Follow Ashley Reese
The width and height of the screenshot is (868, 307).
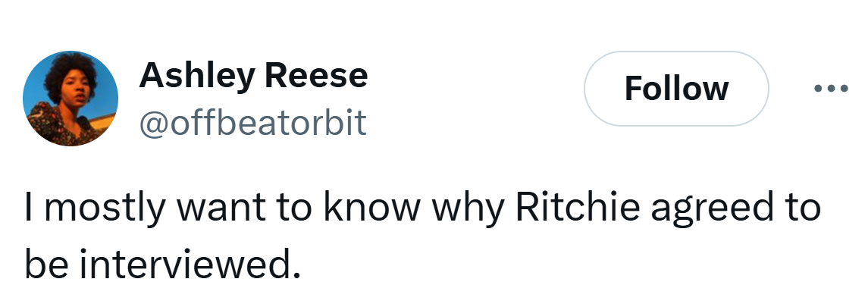675,89
